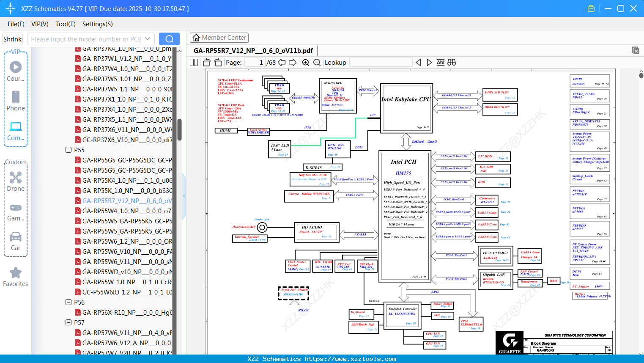This screenshot has height=363, width=644.
Task: Open GA-RP55W_1.0_NP file
Action: pos(123,282)
